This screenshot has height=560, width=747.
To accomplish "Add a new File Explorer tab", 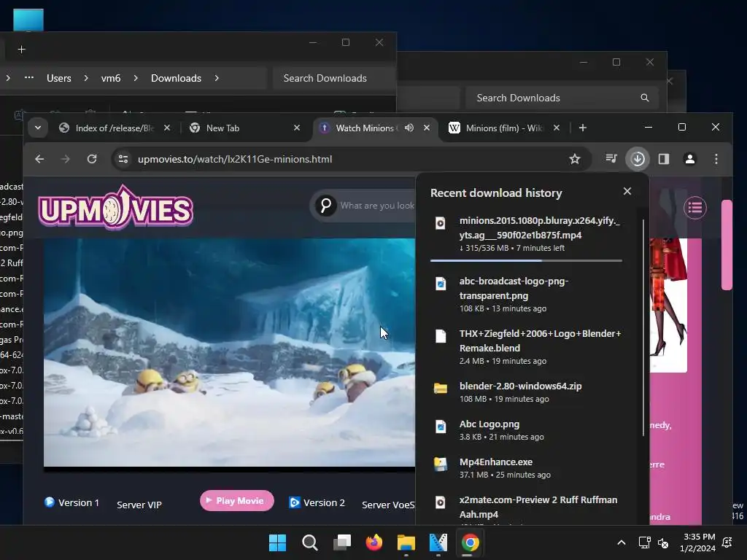I will (x=21, y=49).
